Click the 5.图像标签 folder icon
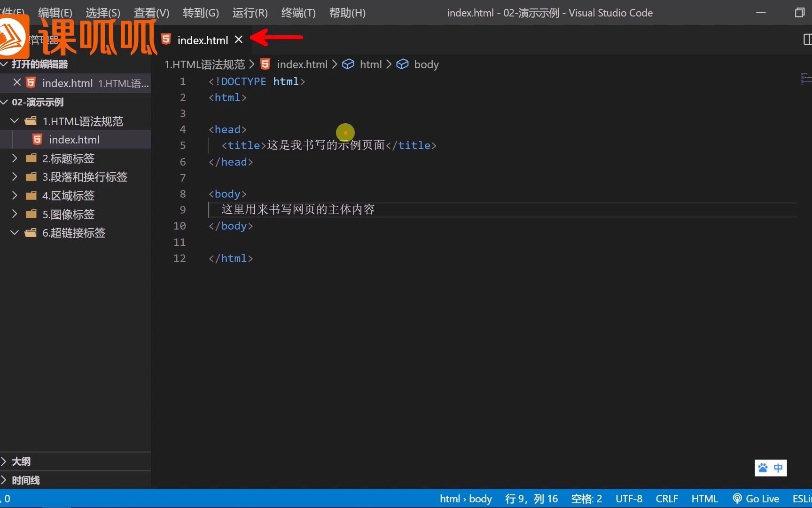The image size is (812, 508). point(31,214)
